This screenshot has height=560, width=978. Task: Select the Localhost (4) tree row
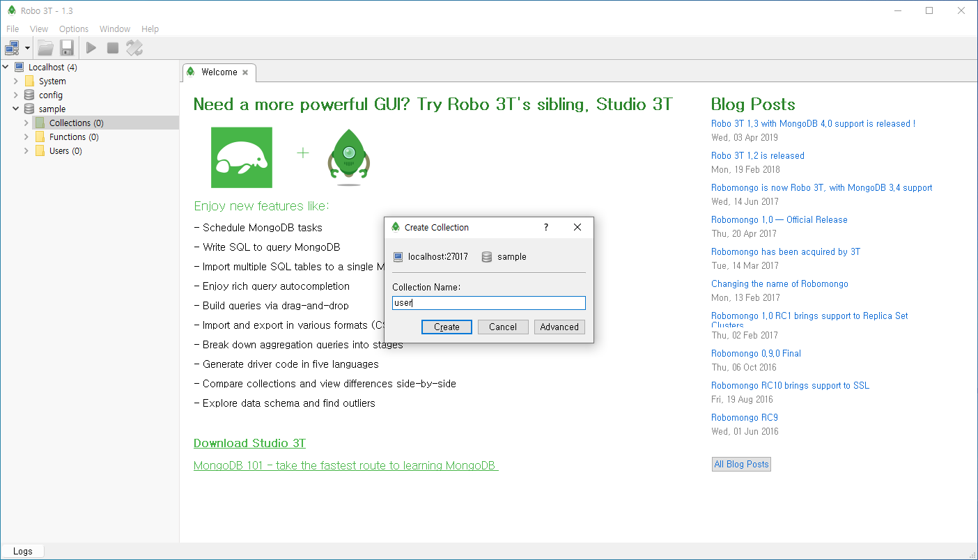click(89, 68)
